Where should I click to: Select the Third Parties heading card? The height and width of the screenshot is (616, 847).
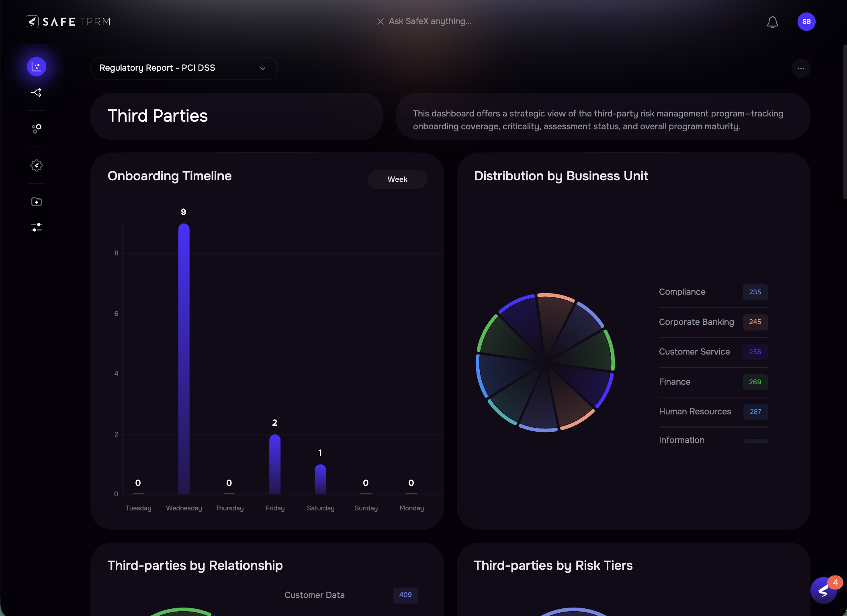(158, 116)
